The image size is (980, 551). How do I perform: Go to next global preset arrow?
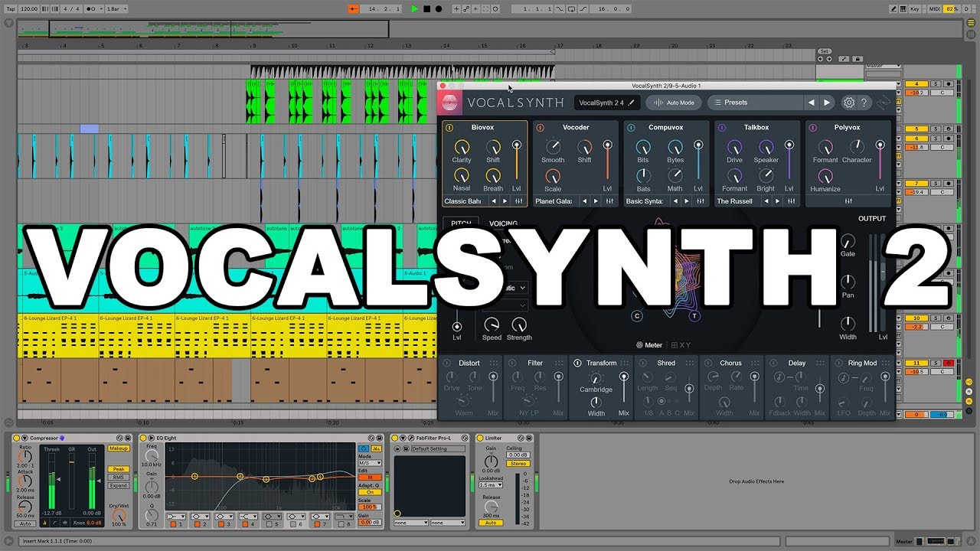click(827, 103)
